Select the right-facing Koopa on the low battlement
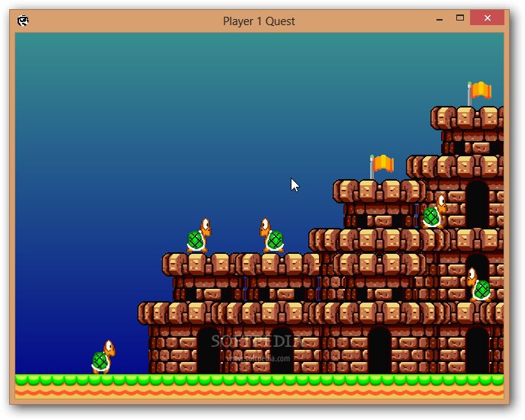Viewport: 525px width, 420px height. 199,236
